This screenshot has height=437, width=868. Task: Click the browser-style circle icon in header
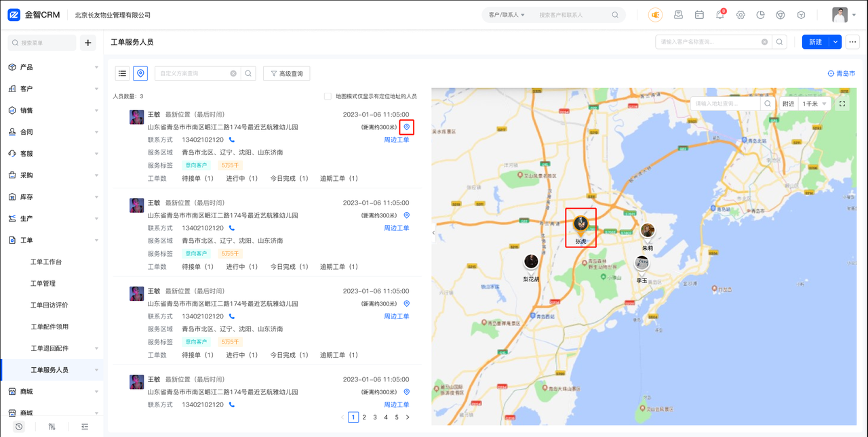point(781,15)
